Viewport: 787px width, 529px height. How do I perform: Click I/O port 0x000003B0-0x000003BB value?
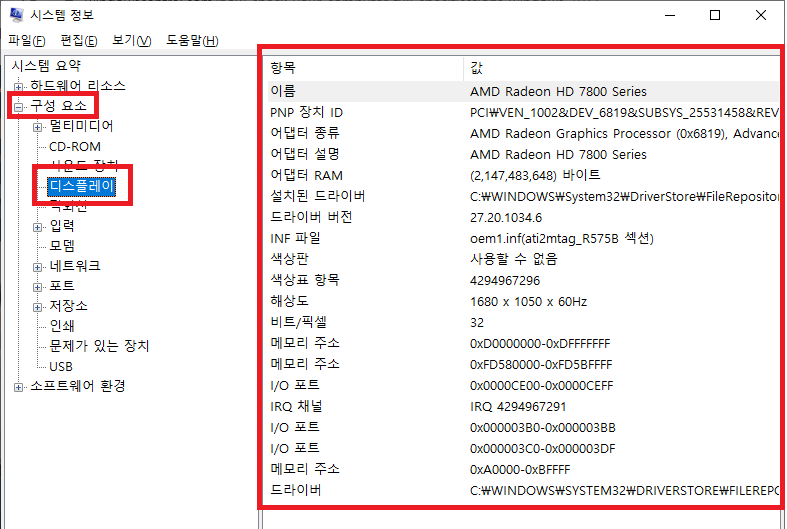tap(543, 428)
